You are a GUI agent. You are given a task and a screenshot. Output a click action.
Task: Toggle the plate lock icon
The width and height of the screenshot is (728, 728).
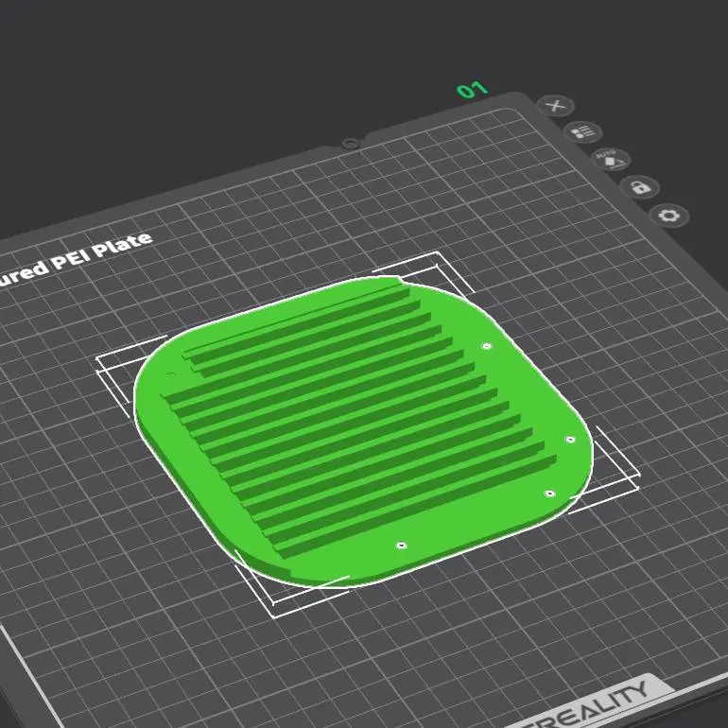point(640,187)
